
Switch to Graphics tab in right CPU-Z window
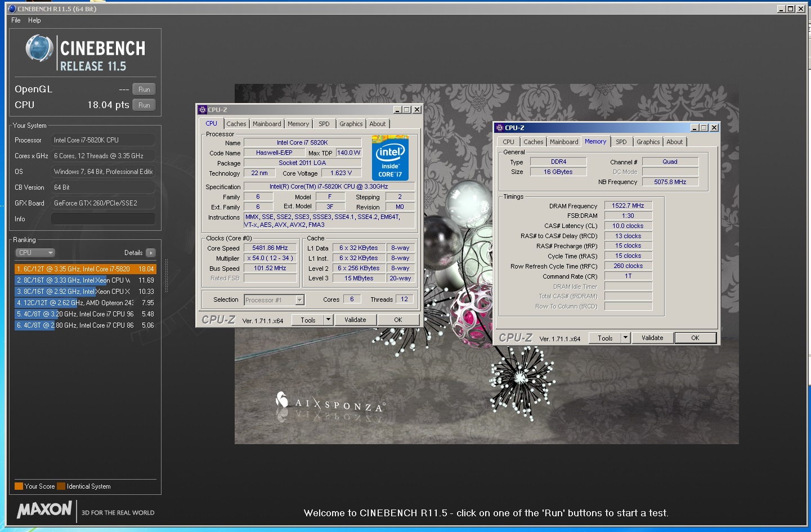tap(648, 142)
